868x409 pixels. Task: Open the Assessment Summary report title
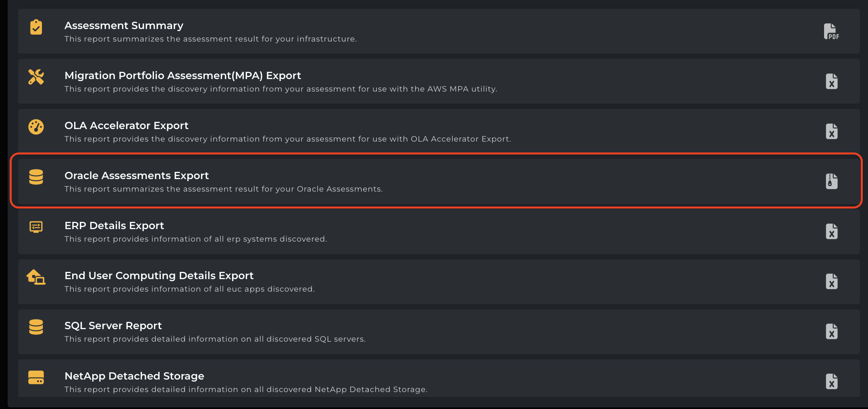pyautogui.click(x=124, y=25)
